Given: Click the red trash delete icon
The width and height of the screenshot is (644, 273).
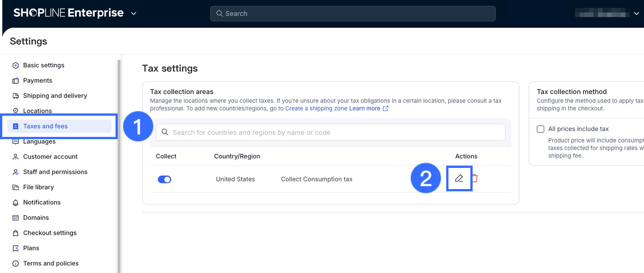Looking at the screenshot, I should click(475, 178).
